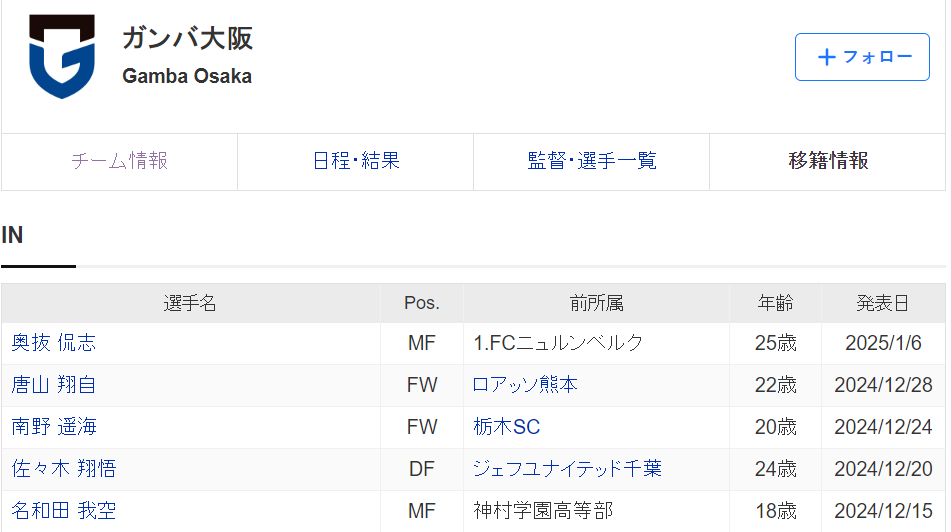
Task: Click the 発表日 column header
Action: click(882, 303)
